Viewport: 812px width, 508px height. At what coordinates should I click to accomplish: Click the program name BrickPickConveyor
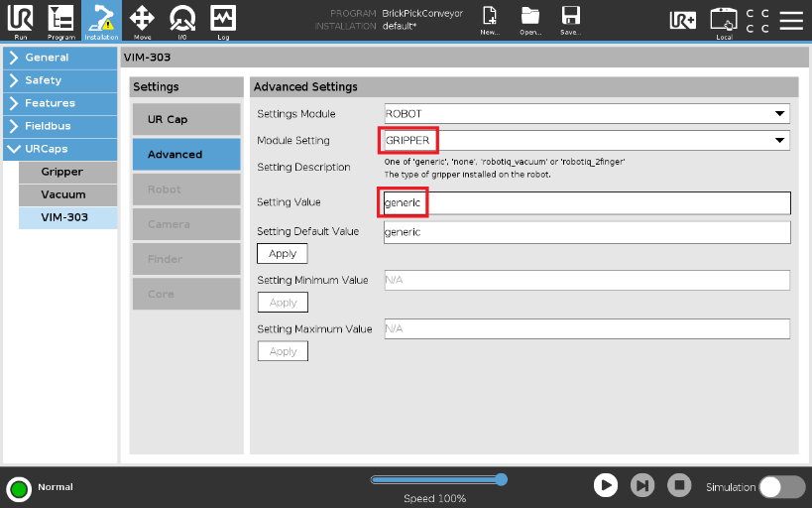pyautogui.click(x=422, y=14)
